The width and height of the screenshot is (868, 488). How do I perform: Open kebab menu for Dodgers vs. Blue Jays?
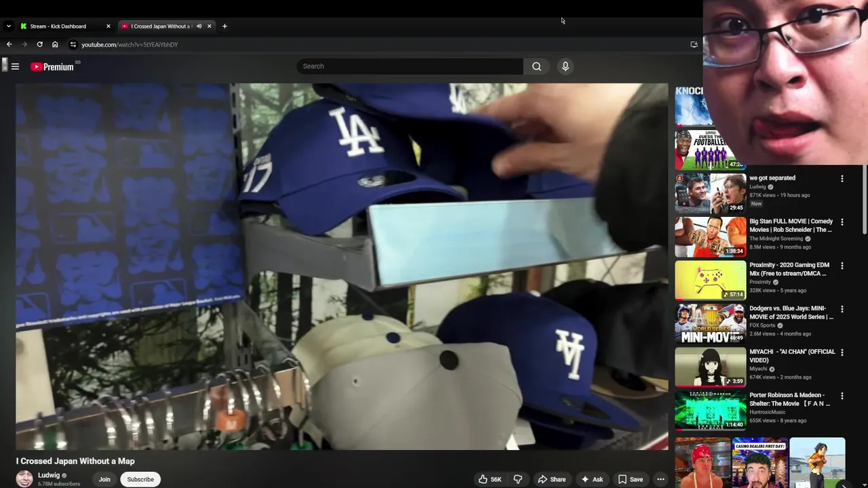[842, 309]
